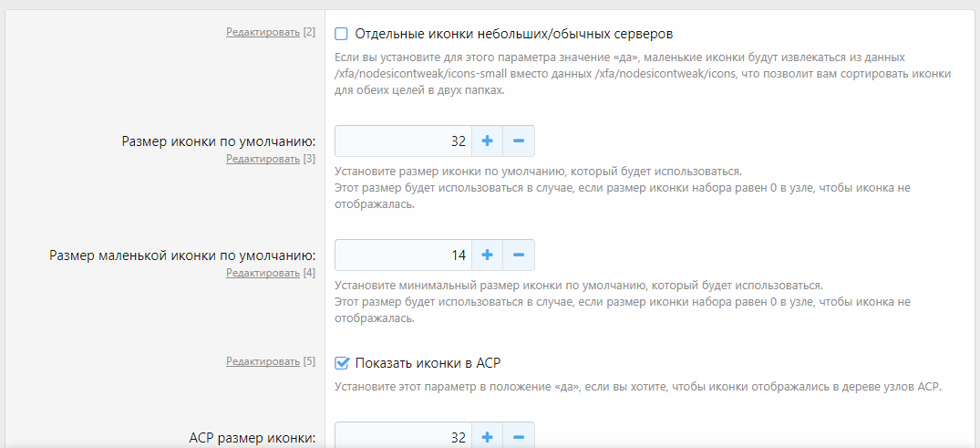Increase default icon size with plus button
This screenshot has height=448, width=980.
487,141
